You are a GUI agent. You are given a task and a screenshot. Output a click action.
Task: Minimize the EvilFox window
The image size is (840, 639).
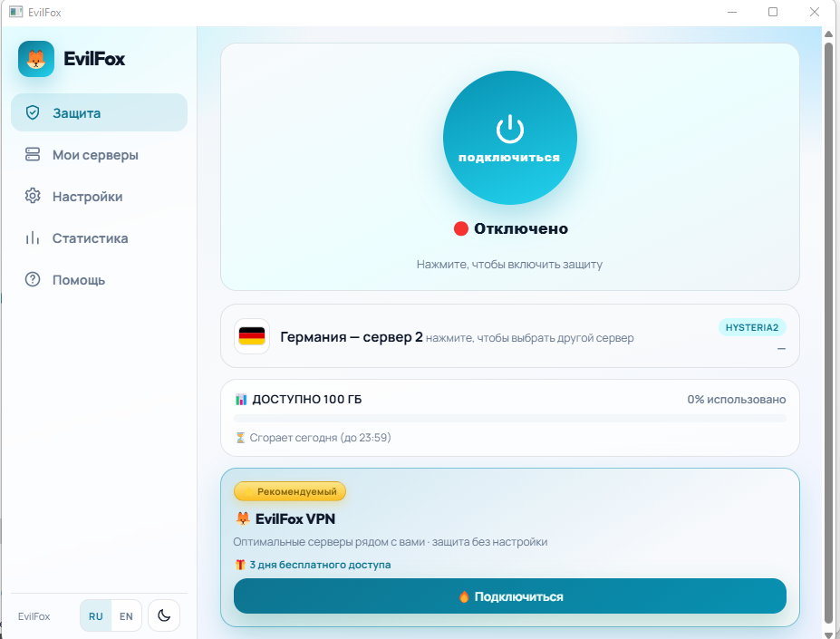tap(732, 12)
